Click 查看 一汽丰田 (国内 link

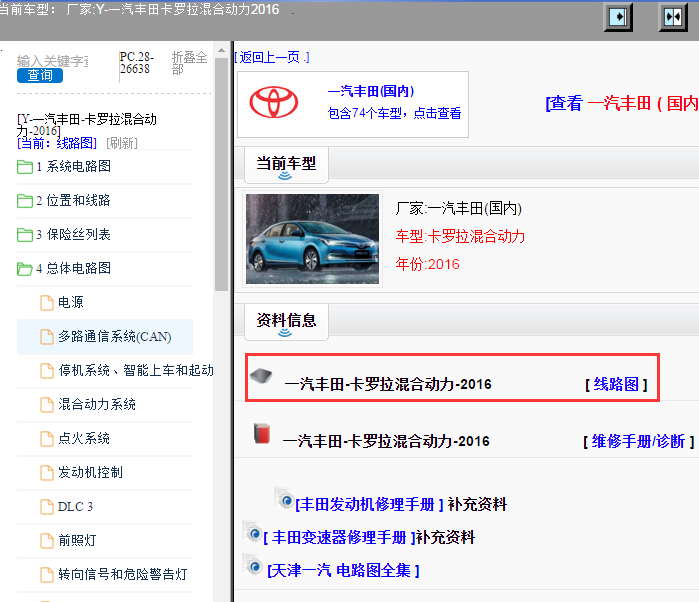pos(622,103)
